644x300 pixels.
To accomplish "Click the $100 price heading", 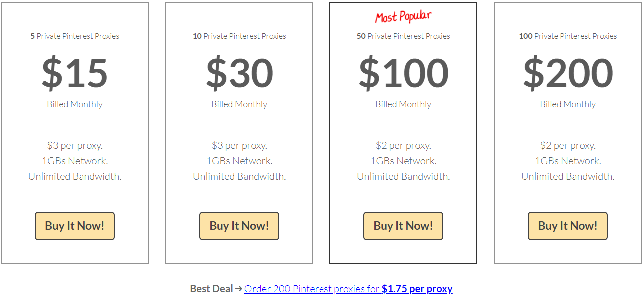I will (403, 73).
